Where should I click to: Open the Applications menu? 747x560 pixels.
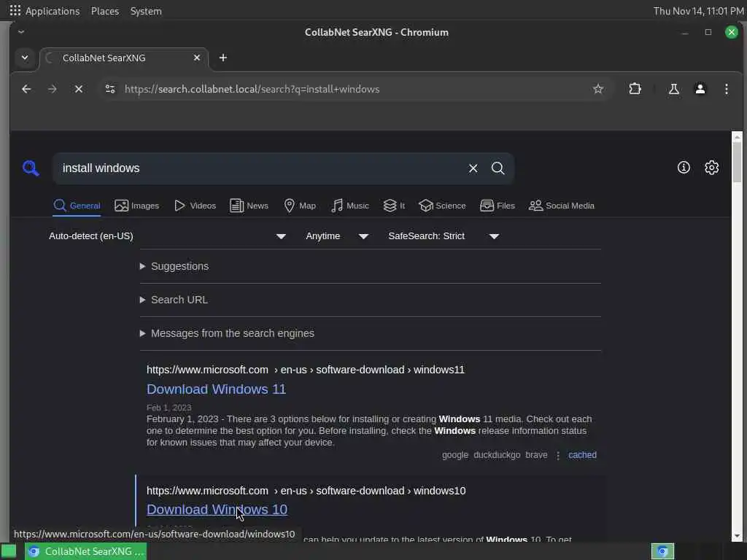44,10
